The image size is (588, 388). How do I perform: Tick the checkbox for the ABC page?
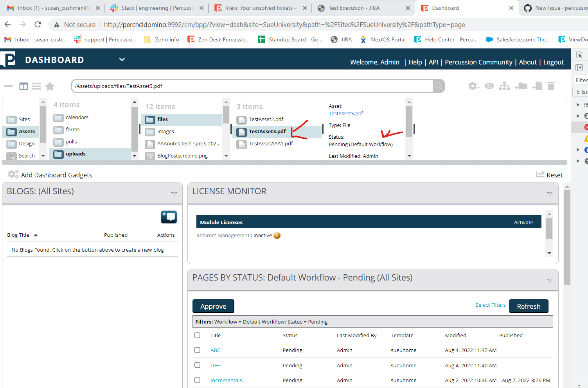pyautogui.click(x=197, y=350)
